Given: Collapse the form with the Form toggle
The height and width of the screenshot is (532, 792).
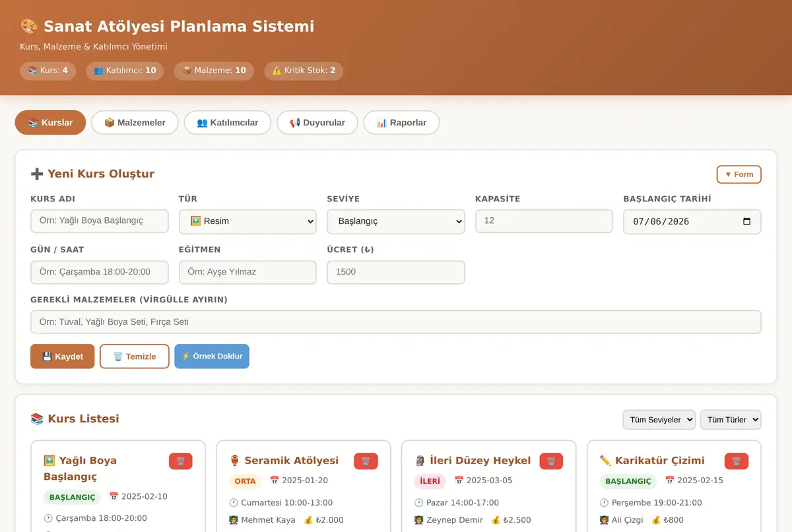Looking at the screenshot, I should click(739, 174).
